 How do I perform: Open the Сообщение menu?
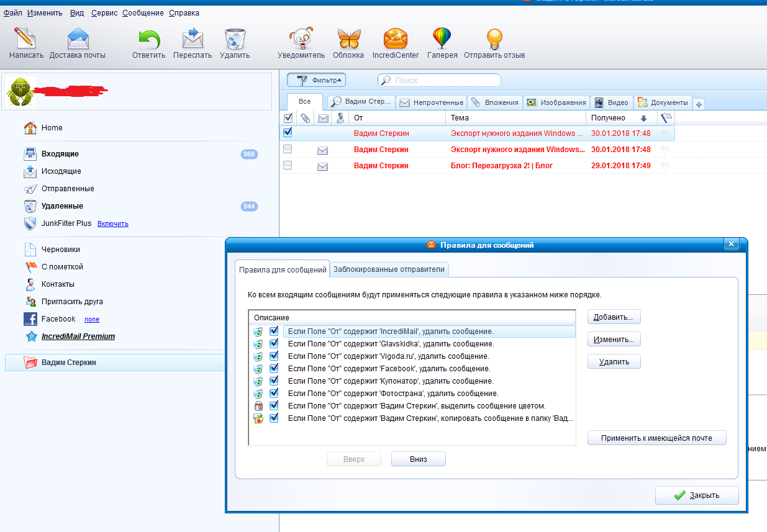[x=143, y=13]
